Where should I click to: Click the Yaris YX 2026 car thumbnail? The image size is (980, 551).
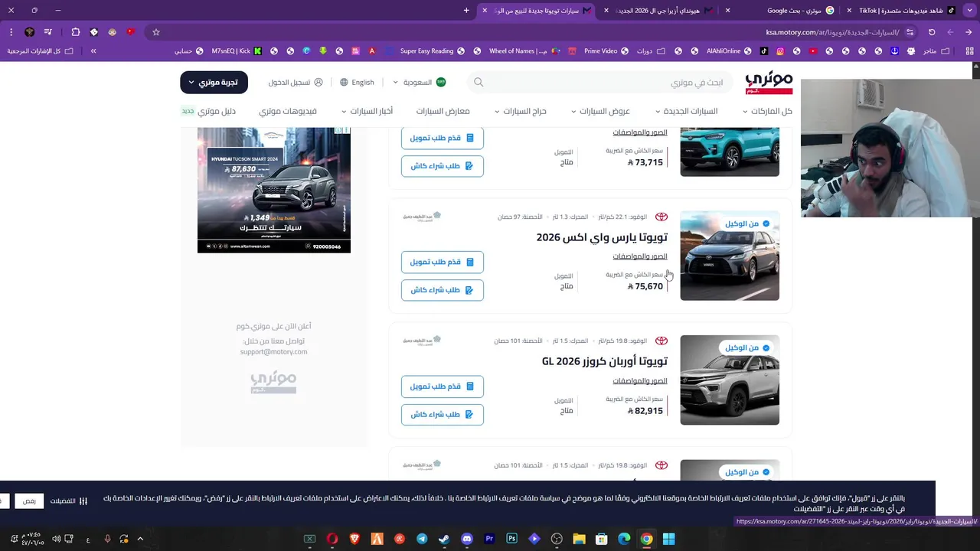[x=730, y=256]
